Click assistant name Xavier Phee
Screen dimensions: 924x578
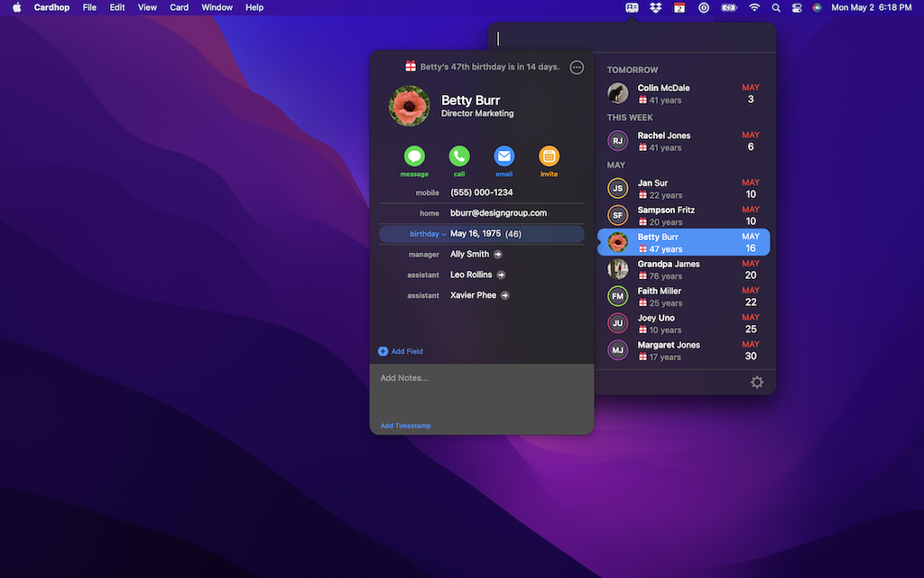point(473,295)
